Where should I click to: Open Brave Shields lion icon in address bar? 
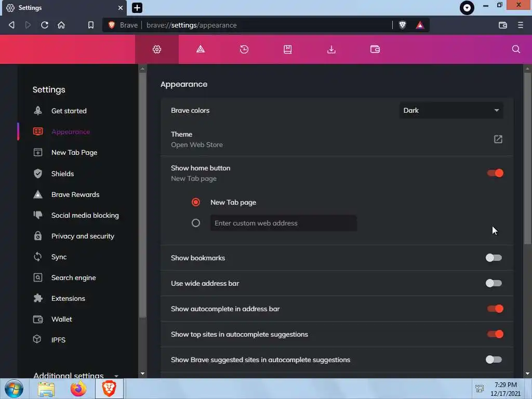click(x=403, y=25)
